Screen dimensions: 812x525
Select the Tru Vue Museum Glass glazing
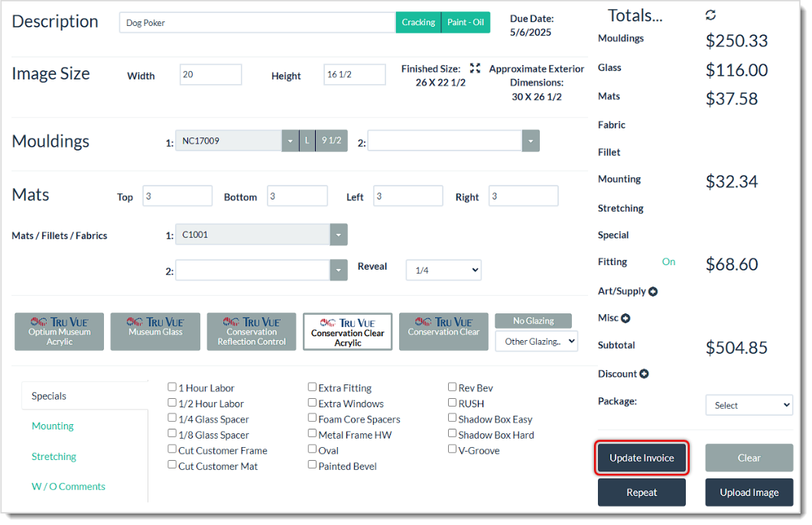click(x=155, y=331)
